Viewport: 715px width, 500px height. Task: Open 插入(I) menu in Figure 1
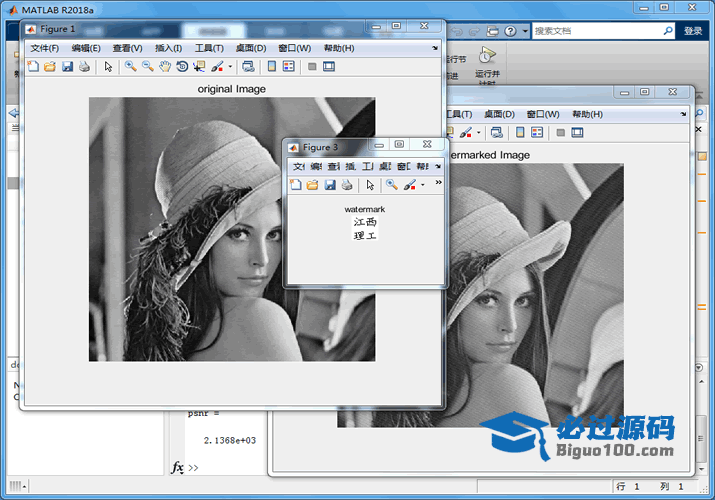168,48
